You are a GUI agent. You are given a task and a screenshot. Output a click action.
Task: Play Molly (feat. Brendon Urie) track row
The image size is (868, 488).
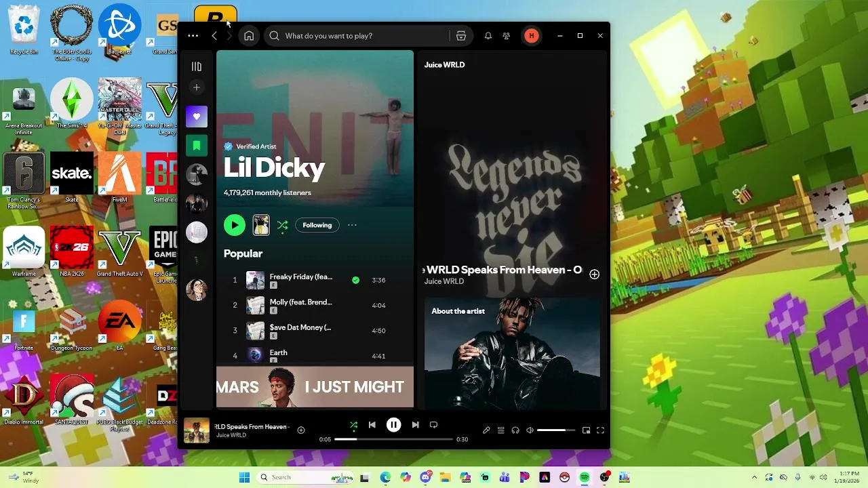click(315, 306)
